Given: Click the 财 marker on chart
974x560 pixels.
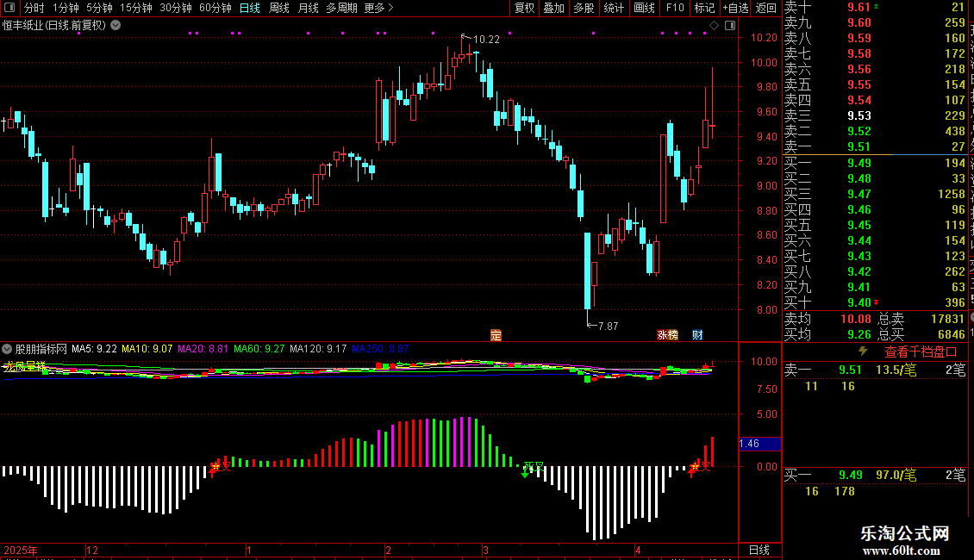Looking at the screenshot, I should (x=697, y=335).
